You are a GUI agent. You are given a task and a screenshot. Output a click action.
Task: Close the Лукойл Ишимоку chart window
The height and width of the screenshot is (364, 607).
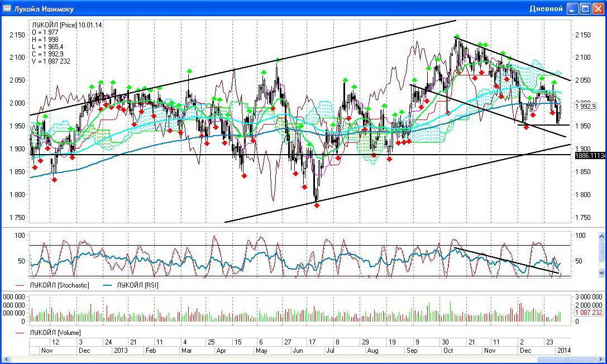[599, 8]
